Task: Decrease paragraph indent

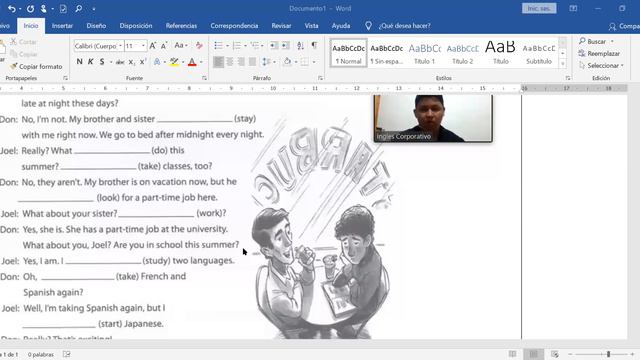Action: (x=274, y=46)
